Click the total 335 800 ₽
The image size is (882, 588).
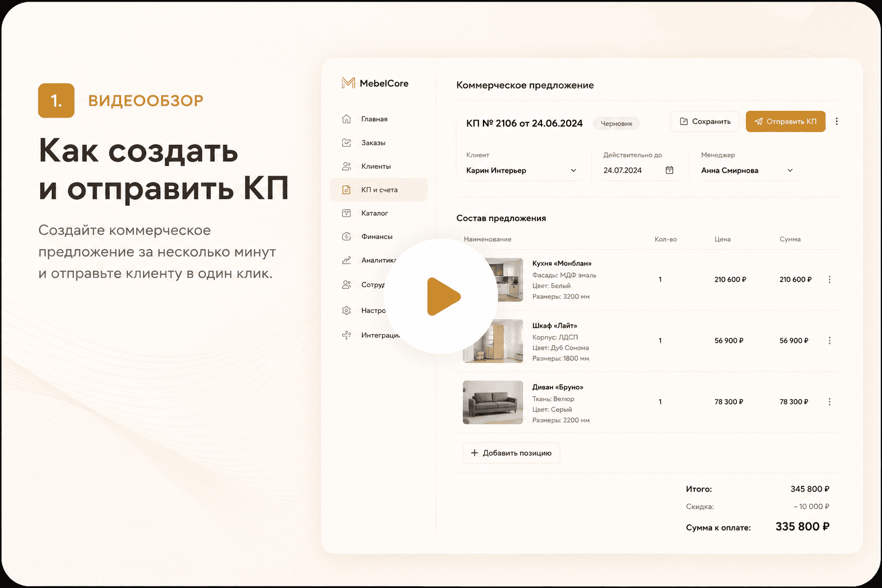coord(802,527)
